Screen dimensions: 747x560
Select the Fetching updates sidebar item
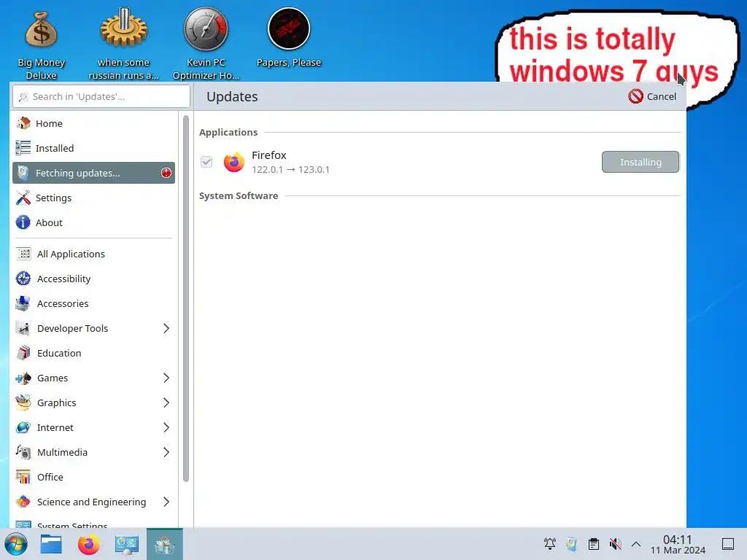[93, 173]
